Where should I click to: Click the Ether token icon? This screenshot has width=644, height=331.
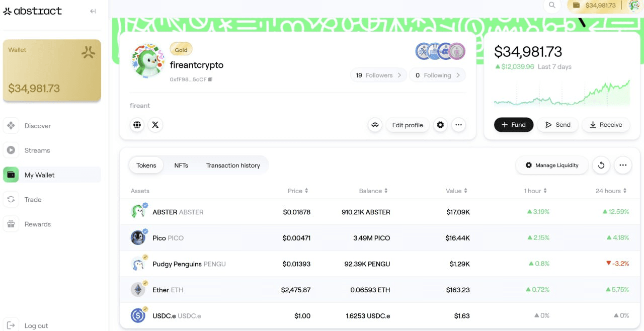coord(138,290)
